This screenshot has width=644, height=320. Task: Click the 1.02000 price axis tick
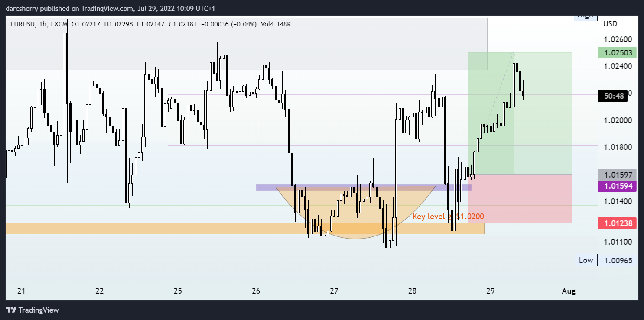click(618, 120)
